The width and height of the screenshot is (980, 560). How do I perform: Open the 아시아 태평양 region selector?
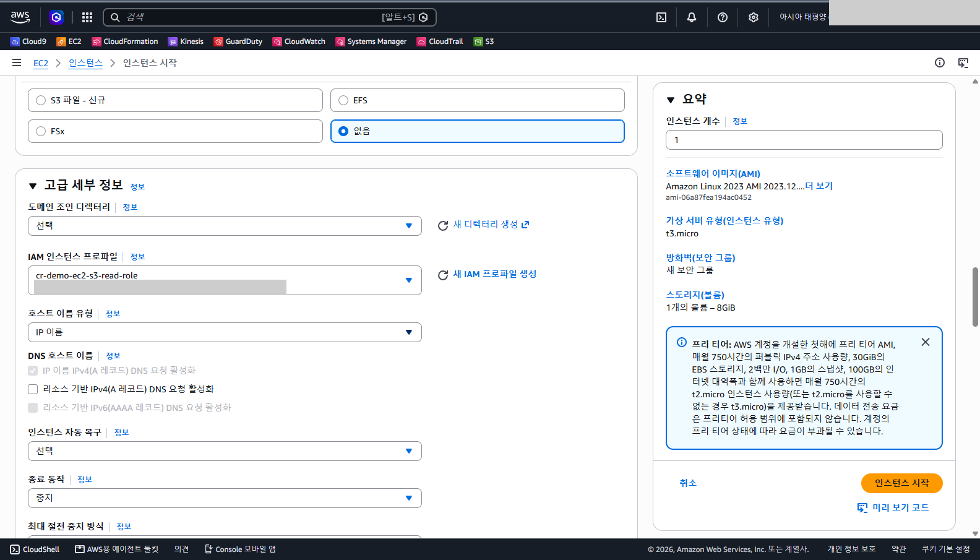802,17
